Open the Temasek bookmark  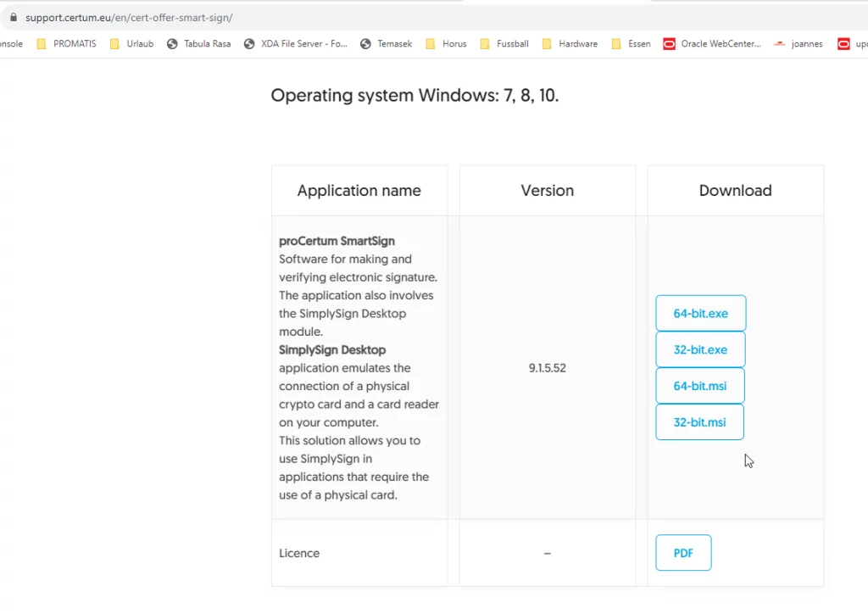coord(386,44)
